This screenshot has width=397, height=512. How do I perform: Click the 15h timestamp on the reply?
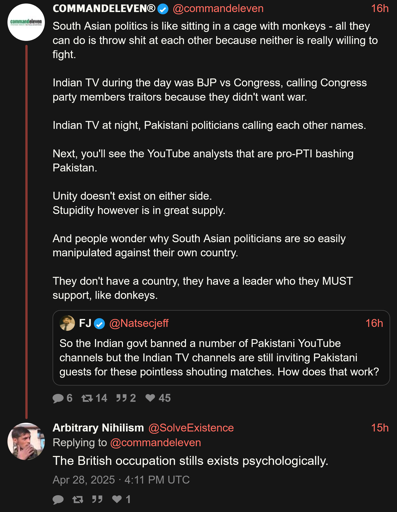[x=380, y=428]
